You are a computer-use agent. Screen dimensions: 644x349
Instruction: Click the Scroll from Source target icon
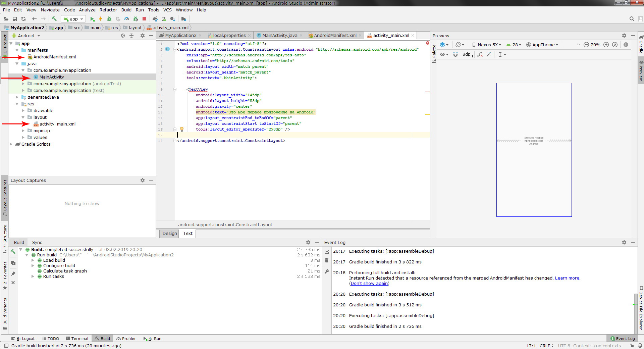(x=123, y=36)
